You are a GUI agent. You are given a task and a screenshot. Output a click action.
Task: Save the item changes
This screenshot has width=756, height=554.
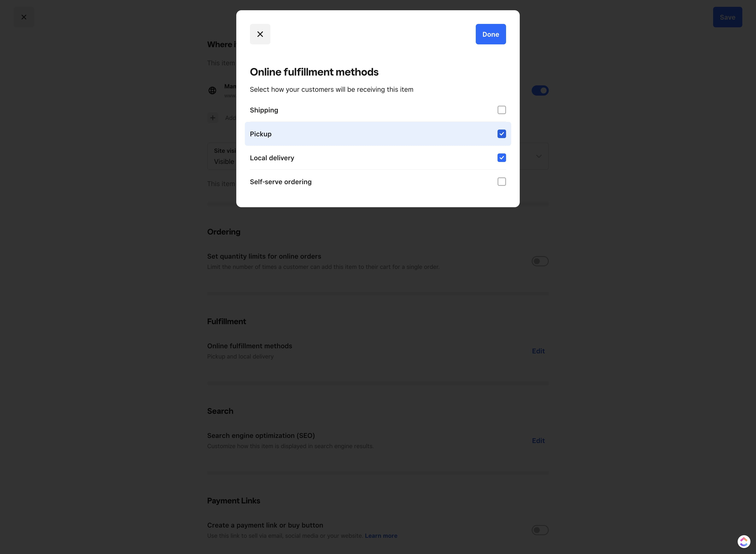click(x=727, y=17)
